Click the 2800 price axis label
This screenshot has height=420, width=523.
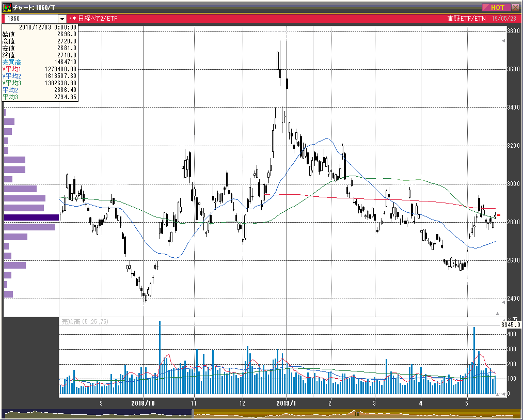pyautogui.click(x=513, y=222)
